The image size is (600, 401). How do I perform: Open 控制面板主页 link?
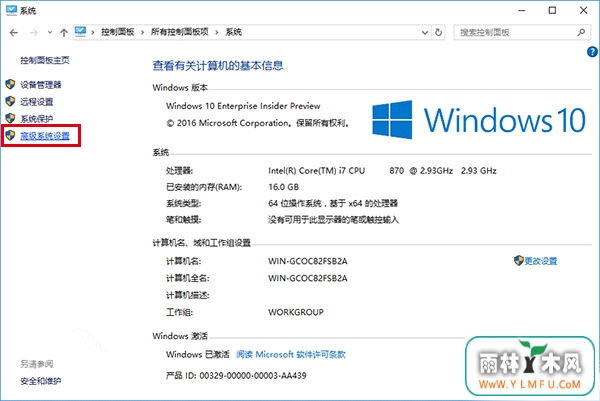pyautogui.click(x=45, y=60)
